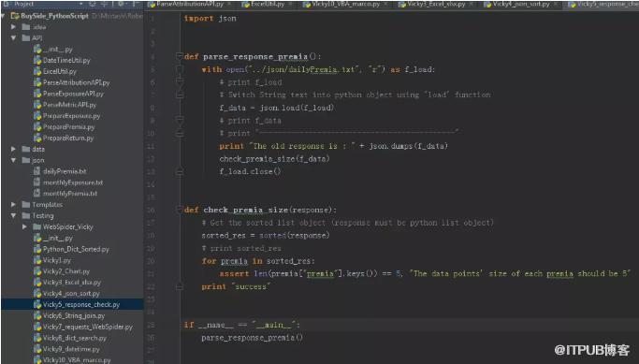Click the Vicky9_datetime.py file icon
Viewport: 639px width, 364px height.
pyautogui.click(x=37, y=349)
